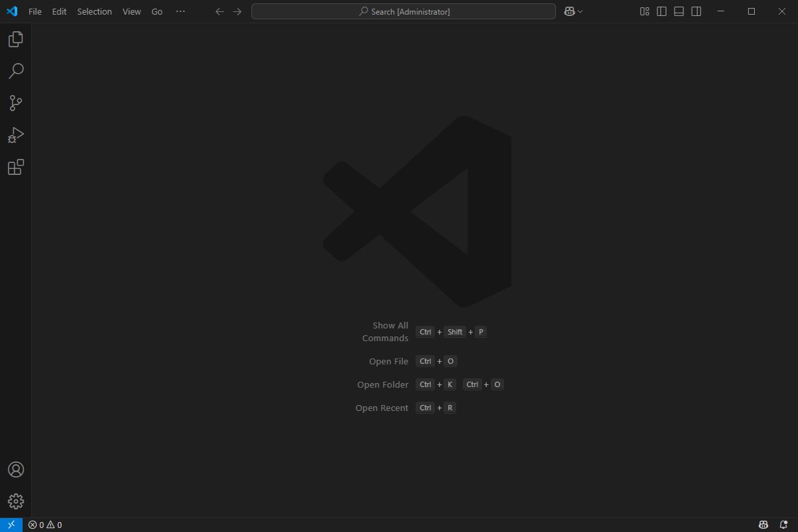Close the VS Code window

(782, 11)
